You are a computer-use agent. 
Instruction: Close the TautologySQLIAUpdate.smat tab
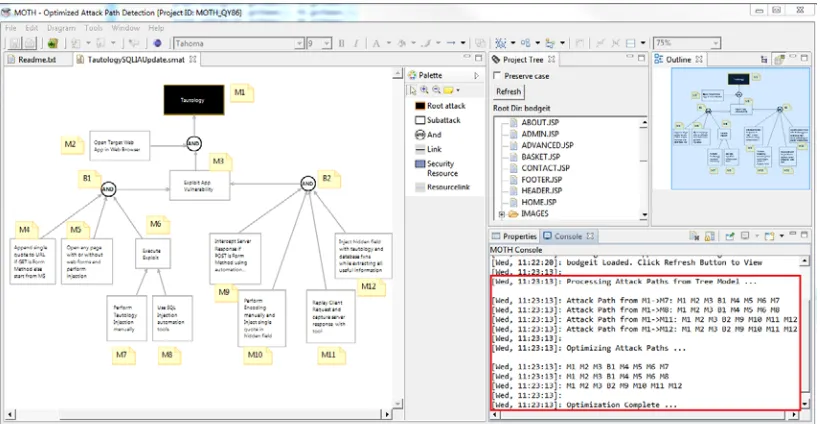point(192,60)
